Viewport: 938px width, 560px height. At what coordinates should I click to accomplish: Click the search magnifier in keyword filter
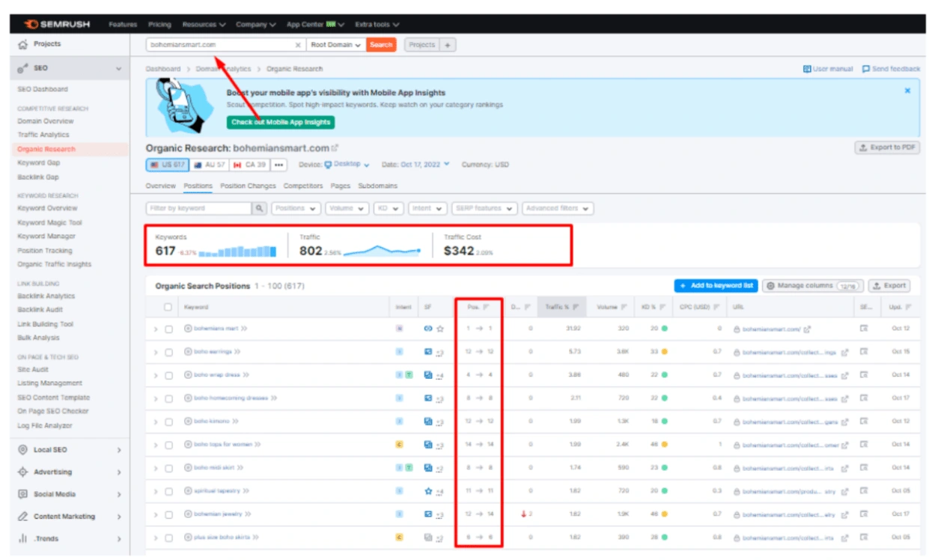point(259,208)
